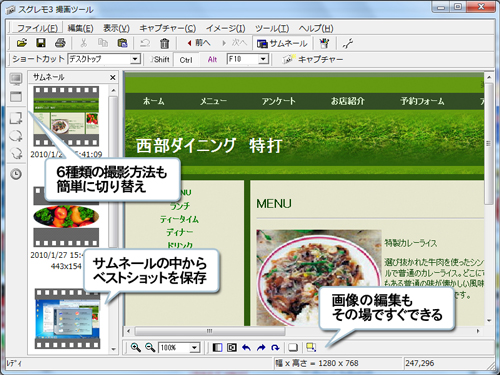Open the paint tools cup icon
This screenshot has height=375, width=500.
(x=324, y=43)
